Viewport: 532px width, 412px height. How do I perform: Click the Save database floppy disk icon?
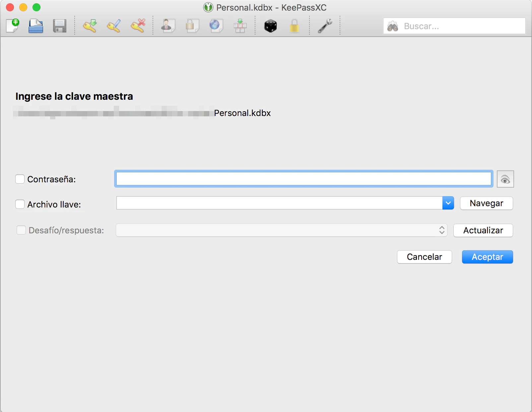(60, 26)
